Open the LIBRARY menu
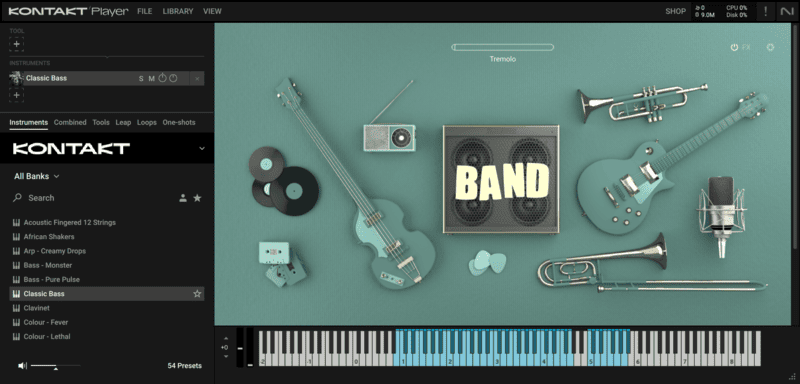 click(178, 11)
